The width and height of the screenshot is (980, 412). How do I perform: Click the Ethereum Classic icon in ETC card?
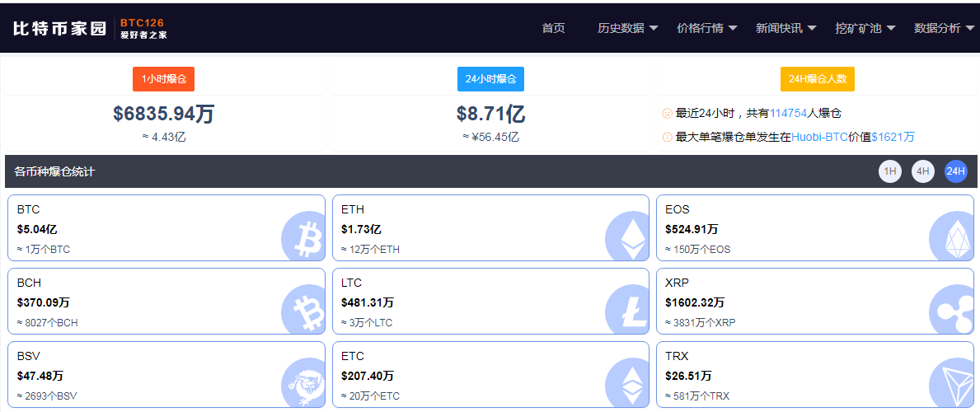pyautogui.click(x=627, y=382)
